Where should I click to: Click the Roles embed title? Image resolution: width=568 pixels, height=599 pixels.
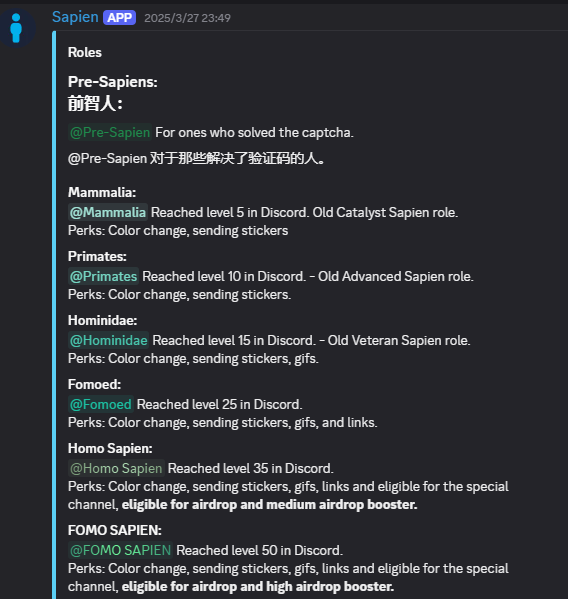[85, 52]
